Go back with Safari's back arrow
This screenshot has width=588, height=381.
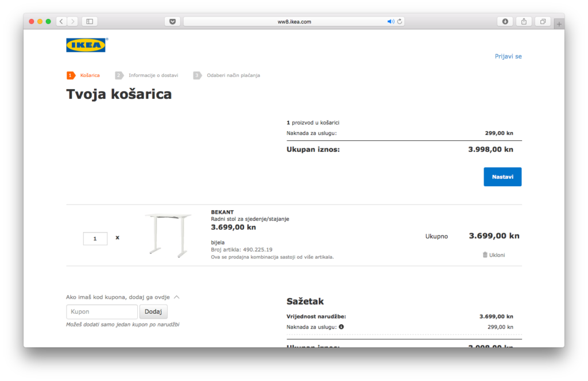[x=61, y=21]
